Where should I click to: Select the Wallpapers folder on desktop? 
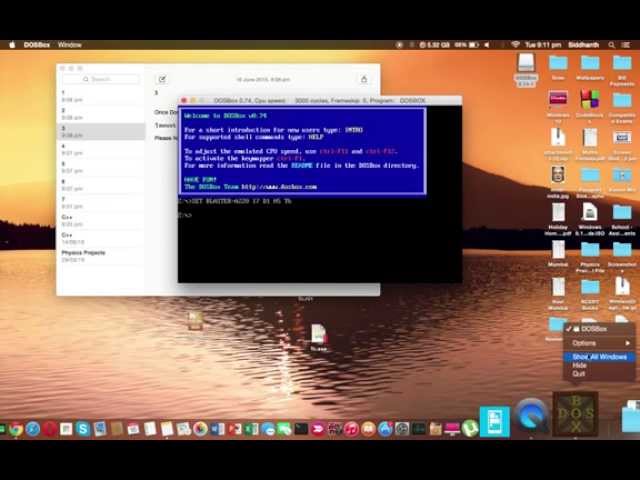point(590,68)
